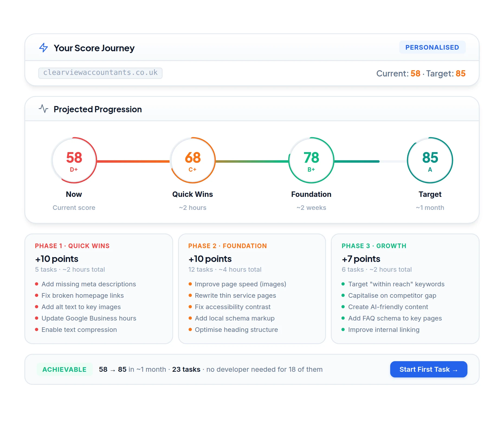Screen dimensions: 504x423
Task: Click the lightning bolt icon beside Your Score Journey
Action: point(44,48)
